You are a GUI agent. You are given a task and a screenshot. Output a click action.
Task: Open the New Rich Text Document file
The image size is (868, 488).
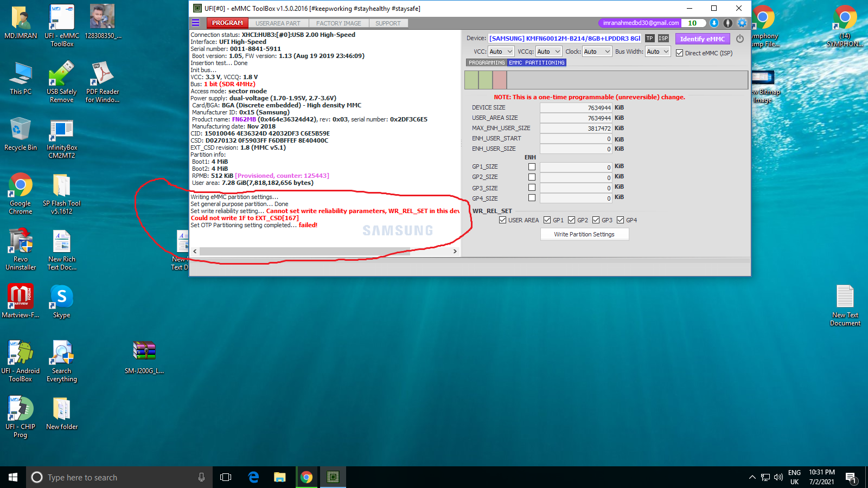click(x=62, y=249)
